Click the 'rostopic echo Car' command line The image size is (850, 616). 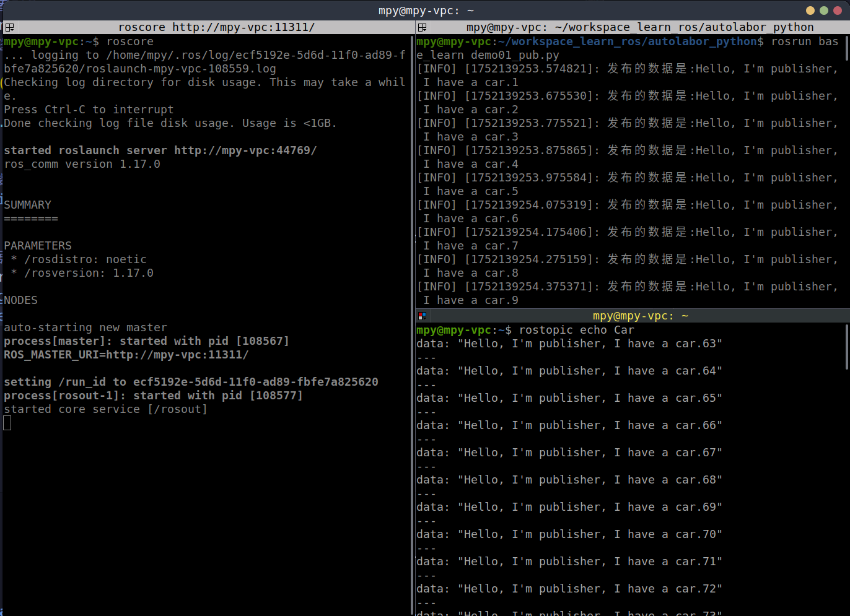576,330
